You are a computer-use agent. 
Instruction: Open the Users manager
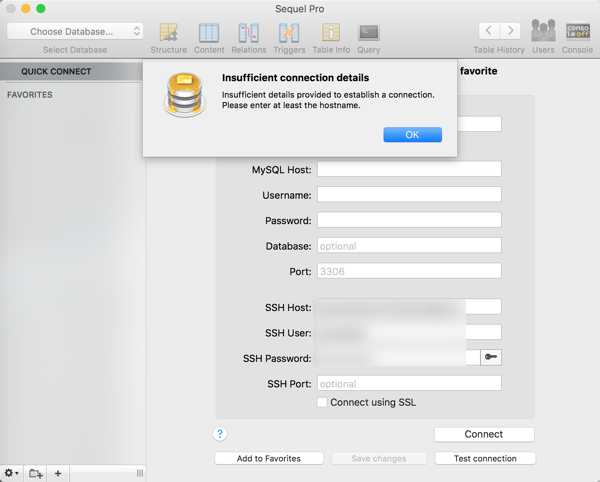(543, 37)
